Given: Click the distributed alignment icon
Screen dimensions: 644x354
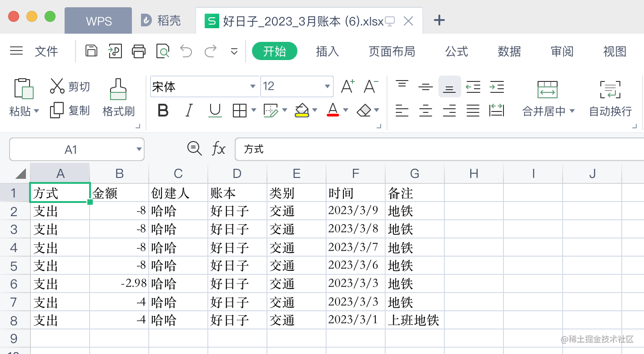Looking at the screenshot, I should [x=496, y=110].
